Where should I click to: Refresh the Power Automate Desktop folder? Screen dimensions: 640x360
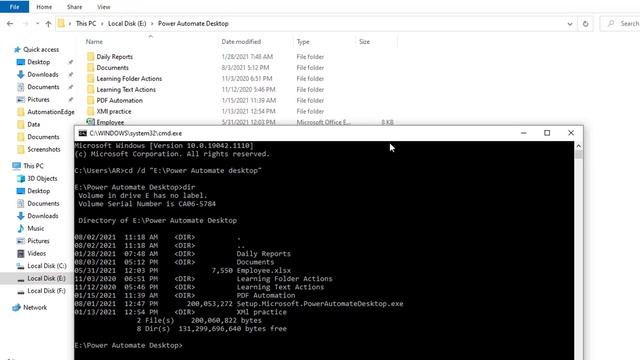coord(585,24)
